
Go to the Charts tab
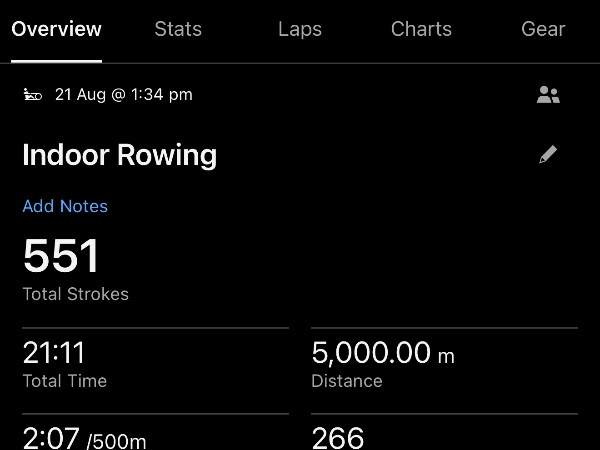point(421,29)
